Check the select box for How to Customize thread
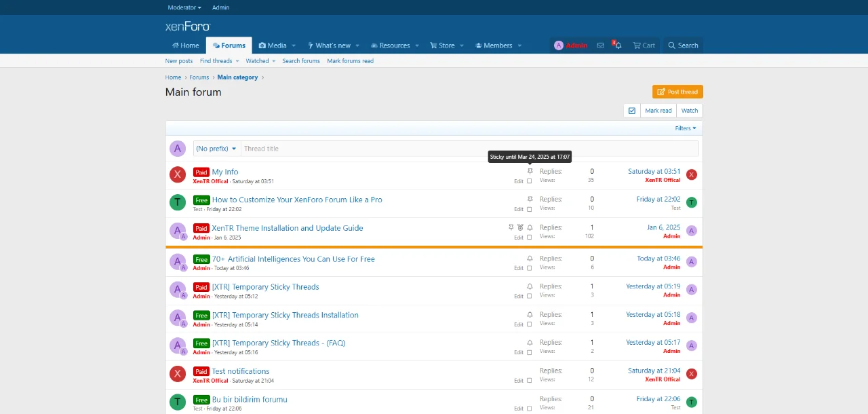 click(x=530, y=209)
